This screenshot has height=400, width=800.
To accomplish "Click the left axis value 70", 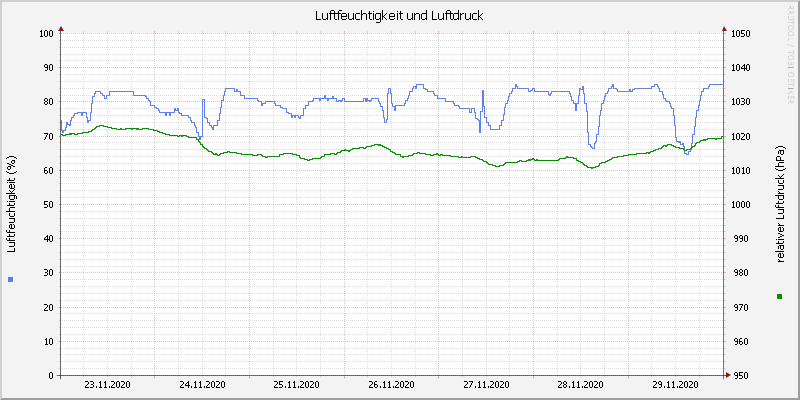I will [x=48, y=136].
